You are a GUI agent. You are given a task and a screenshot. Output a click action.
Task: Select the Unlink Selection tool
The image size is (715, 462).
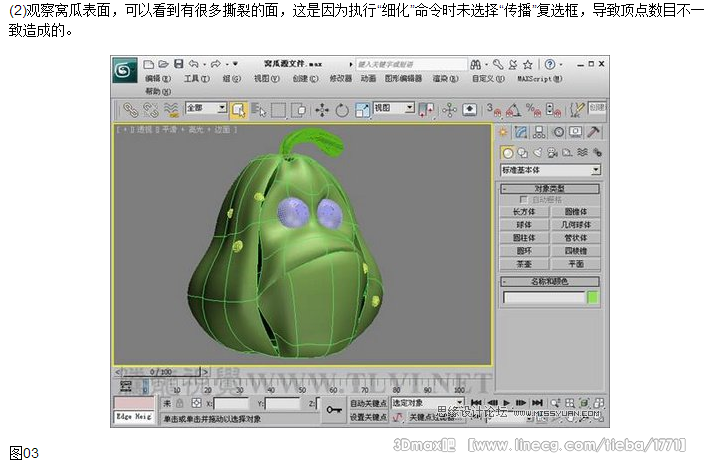tap(150, 110)
